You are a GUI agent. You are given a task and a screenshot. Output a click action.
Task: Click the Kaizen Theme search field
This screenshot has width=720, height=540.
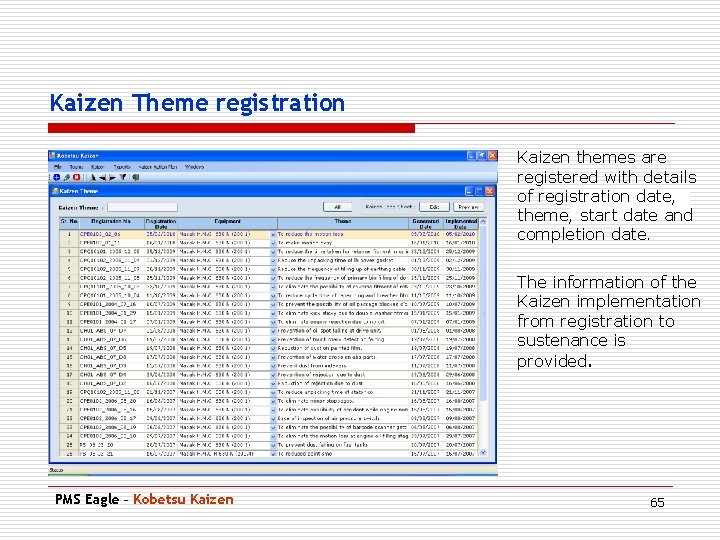click(x=142, y=208)
